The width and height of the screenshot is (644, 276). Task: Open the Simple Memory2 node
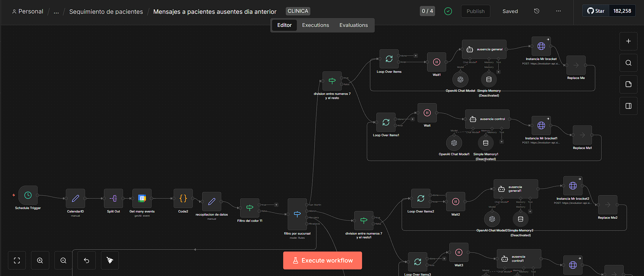521,219
